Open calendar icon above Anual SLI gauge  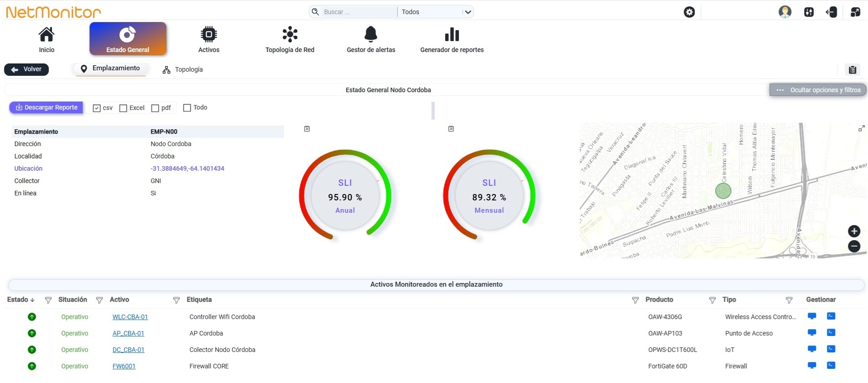[x=307, y=129]
